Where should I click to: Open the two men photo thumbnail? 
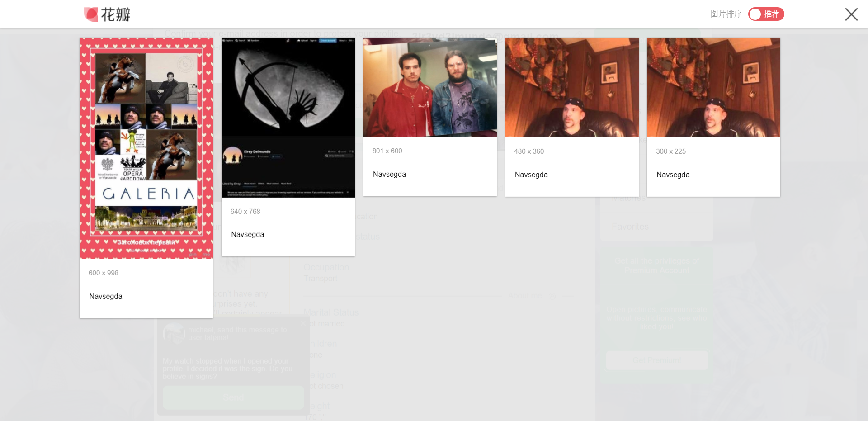click(x=430, y=87)
